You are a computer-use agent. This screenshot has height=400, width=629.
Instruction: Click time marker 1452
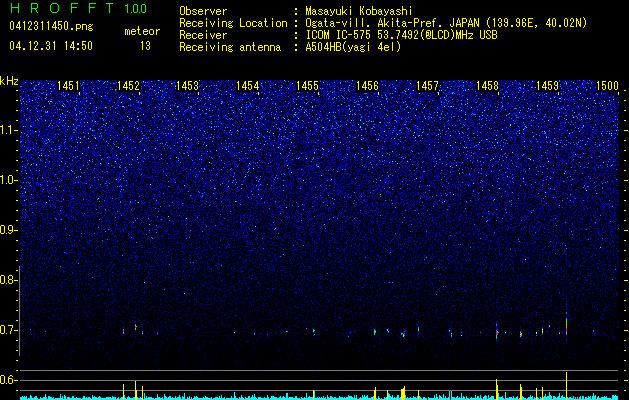[x=128, y=86]
